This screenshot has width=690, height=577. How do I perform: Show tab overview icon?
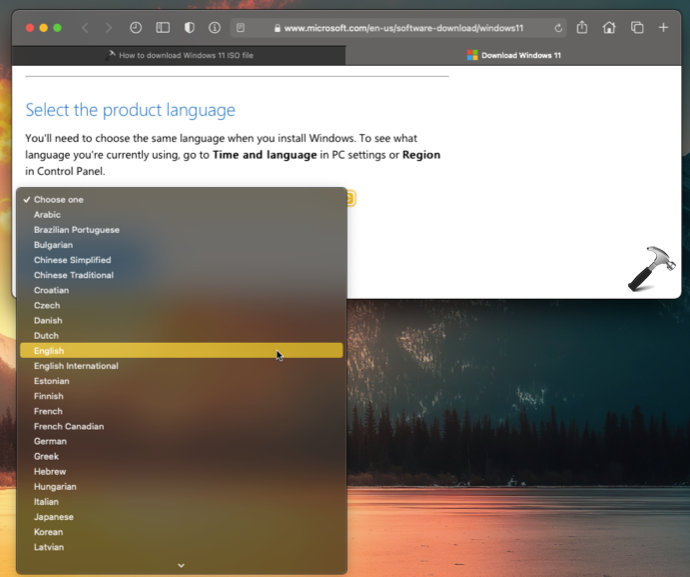637,28
